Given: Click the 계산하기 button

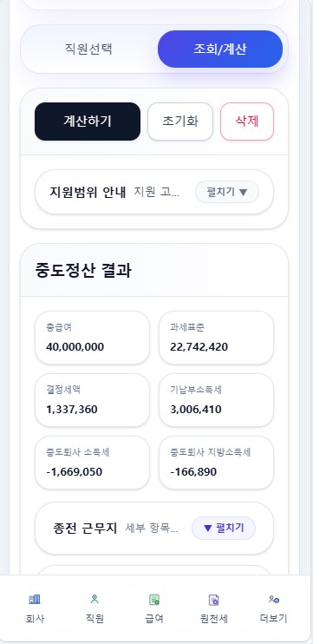Looking at the screenshot, I should click(x=88, y=122).
